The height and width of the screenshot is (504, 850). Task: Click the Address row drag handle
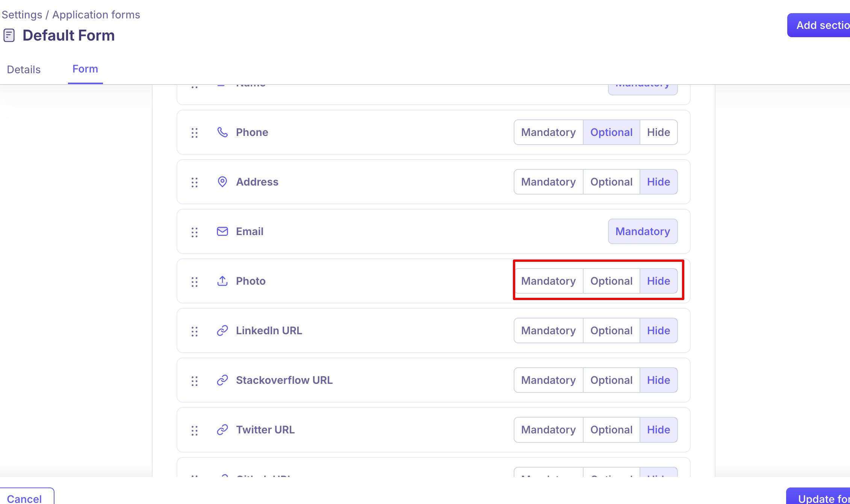click(194, 182)
